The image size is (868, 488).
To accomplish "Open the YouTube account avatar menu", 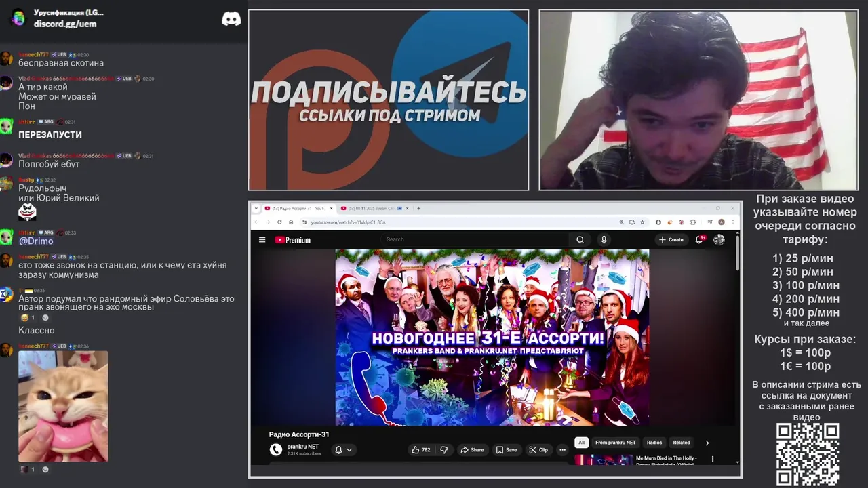I will pos(719,239).
